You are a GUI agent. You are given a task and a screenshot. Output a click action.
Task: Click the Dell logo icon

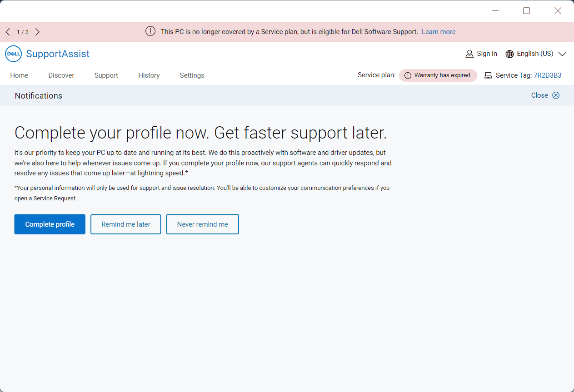[x=13, y=54]
